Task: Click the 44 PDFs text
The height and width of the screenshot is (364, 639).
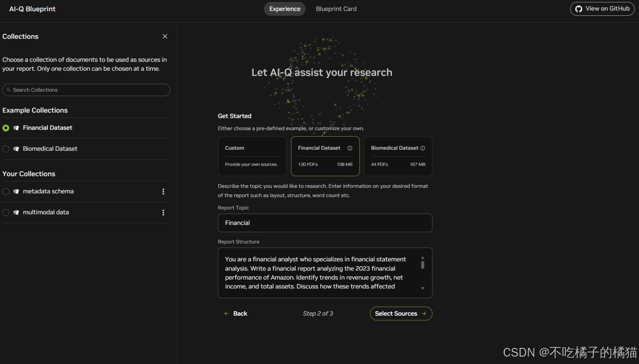Action: (x=379, y=164)
